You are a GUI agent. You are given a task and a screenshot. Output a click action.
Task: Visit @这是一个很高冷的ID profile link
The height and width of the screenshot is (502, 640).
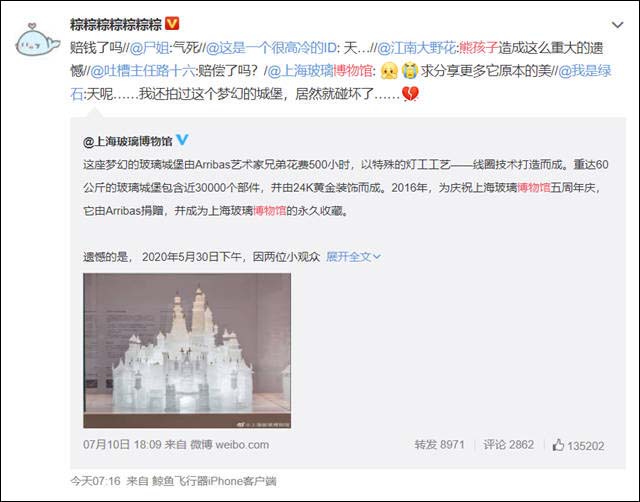point(271,48)
